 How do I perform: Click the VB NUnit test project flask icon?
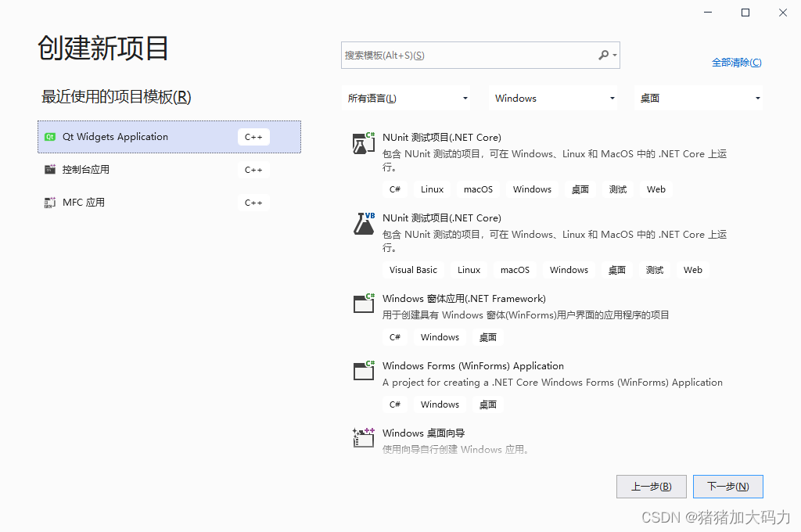click(x=364, y=224)
